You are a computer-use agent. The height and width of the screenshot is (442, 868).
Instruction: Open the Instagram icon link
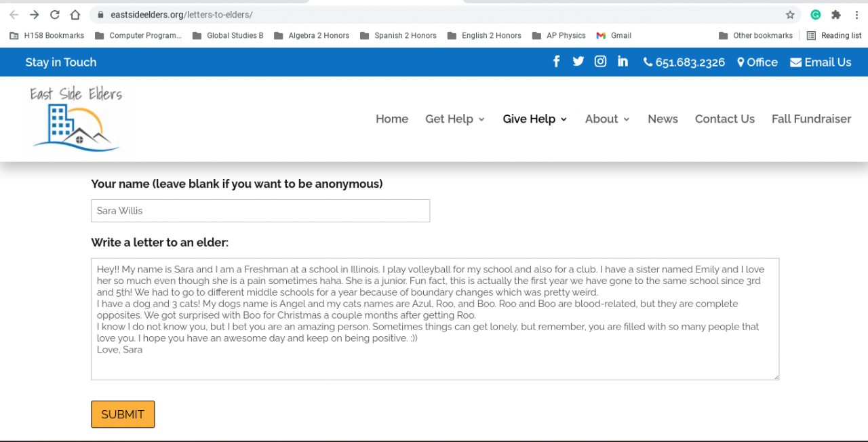point(600,62)
